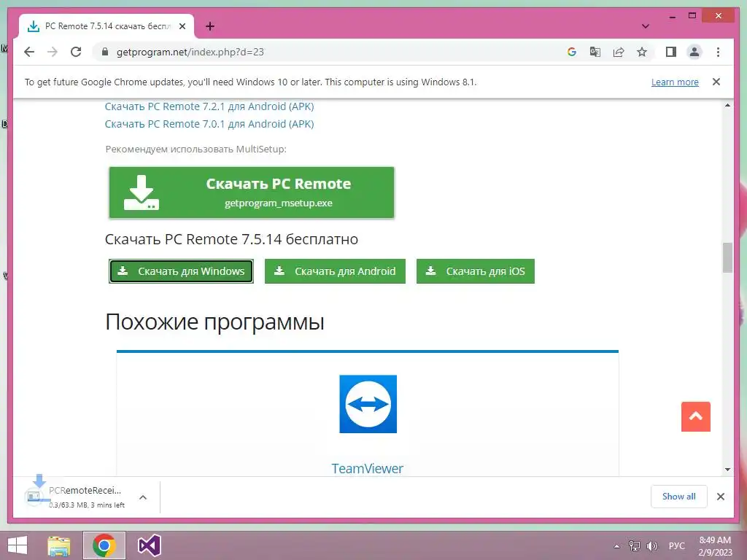Click the forward navigation arrow

[x=53, y=52]
